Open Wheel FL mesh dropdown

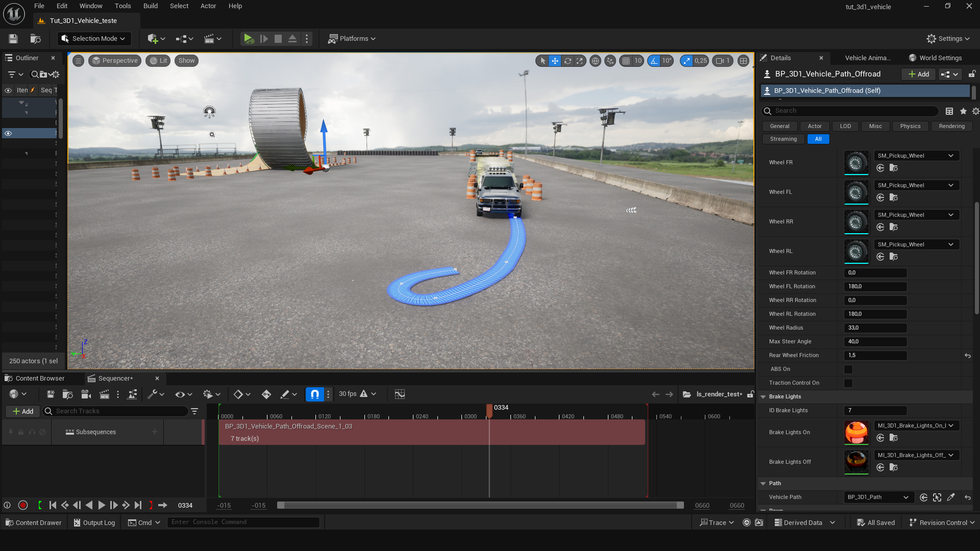click(x=916, y=185)
